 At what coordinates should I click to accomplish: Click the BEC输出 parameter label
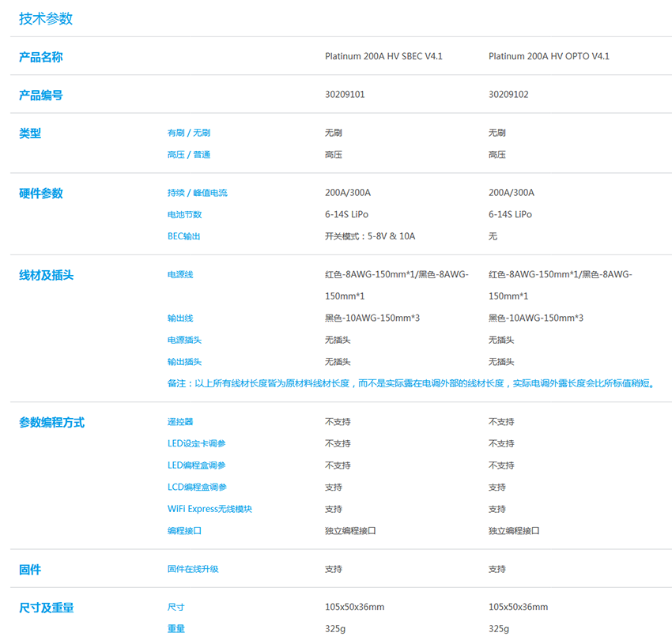pos(183,236)
